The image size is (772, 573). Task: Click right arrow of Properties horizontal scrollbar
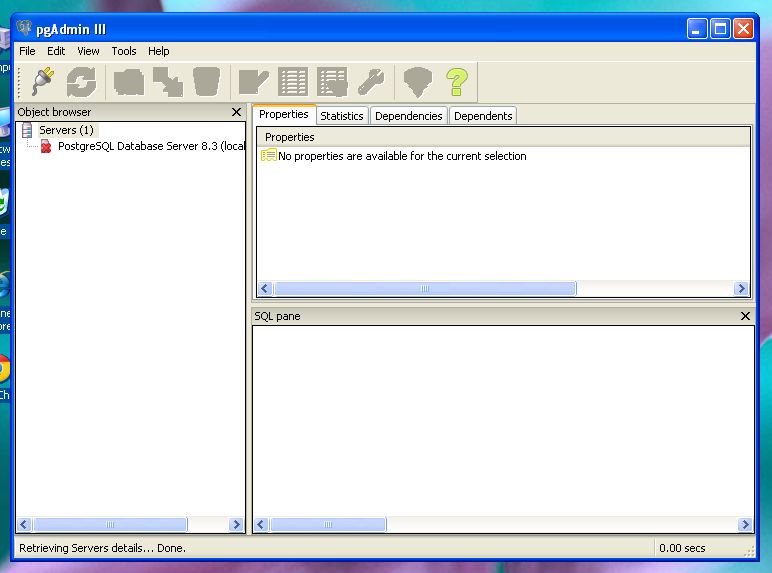point(741,289)
